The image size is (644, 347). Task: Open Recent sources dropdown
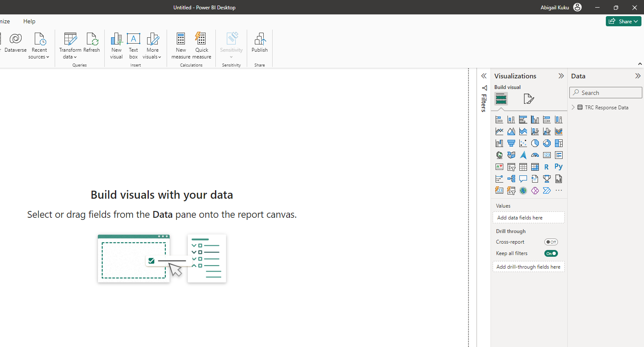[x=39, y=46]
